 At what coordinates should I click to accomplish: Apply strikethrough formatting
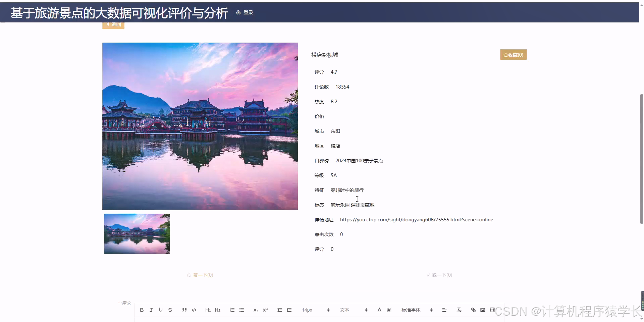170,310
